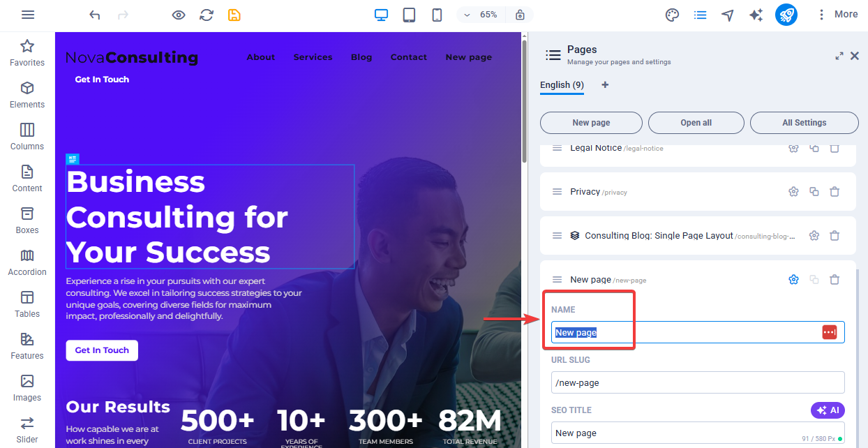This screenshot has height=448, width=868.
Task: Open settings for the Privacy page
Action: click(x=793, y=191)
